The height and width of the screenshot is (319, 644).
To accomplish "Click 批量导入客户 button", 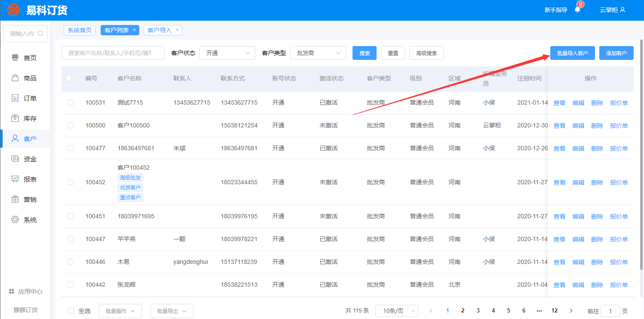I will click(x=572, y=53).
